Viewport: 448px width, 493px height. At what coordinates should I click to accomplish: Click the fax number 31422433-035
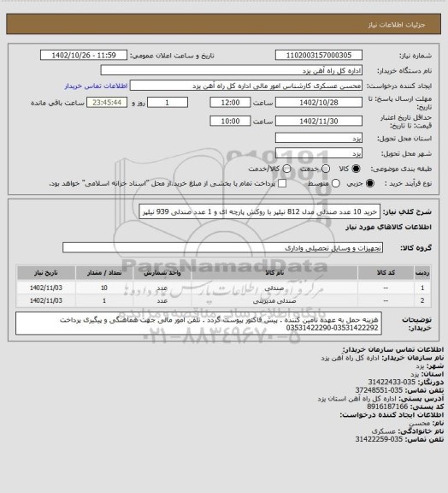392,382
